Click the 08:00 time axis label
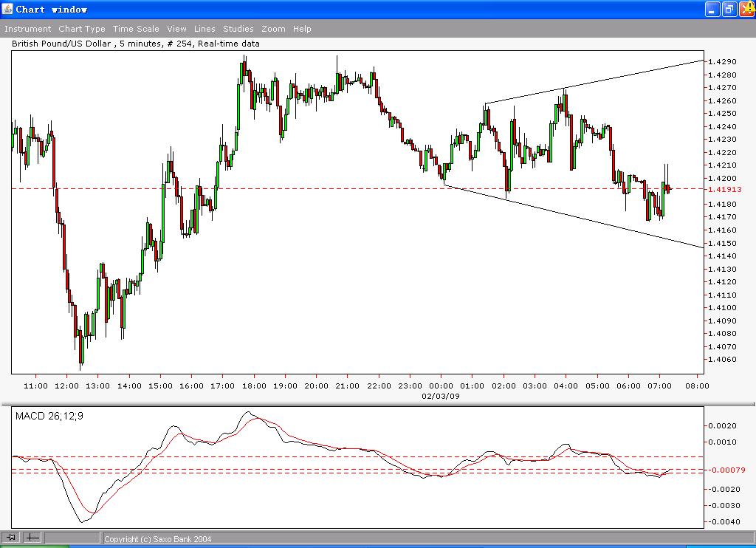The height and width of the screenshot is (548, 756). point(697,386)
